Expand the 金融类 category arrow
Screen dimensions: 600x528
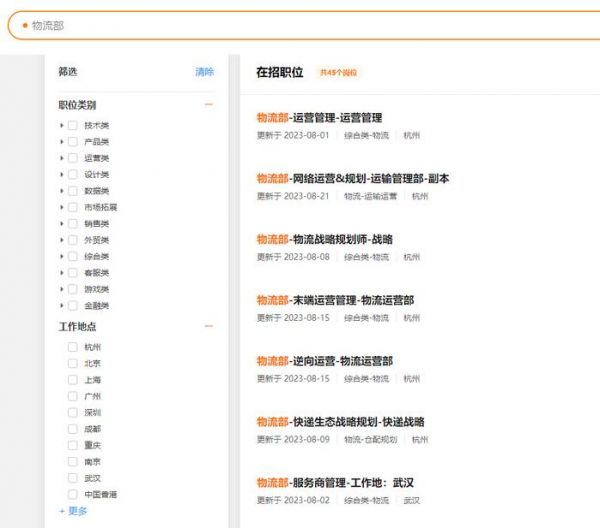click(x=62, y=306)
